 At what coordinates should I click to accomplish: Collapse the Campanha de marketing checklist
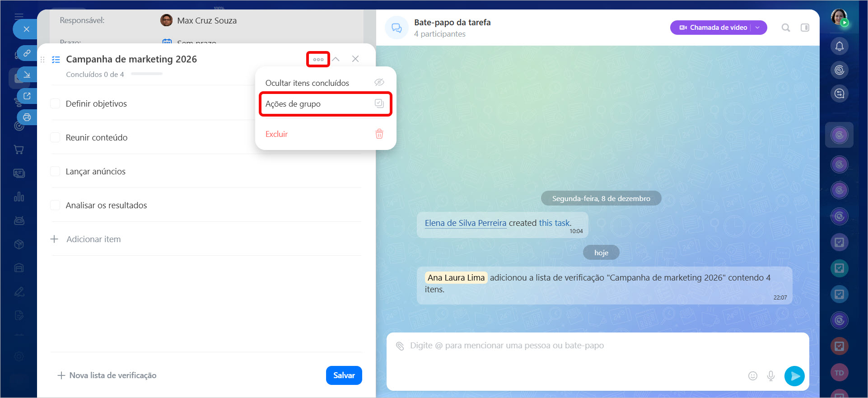[336, 59]
